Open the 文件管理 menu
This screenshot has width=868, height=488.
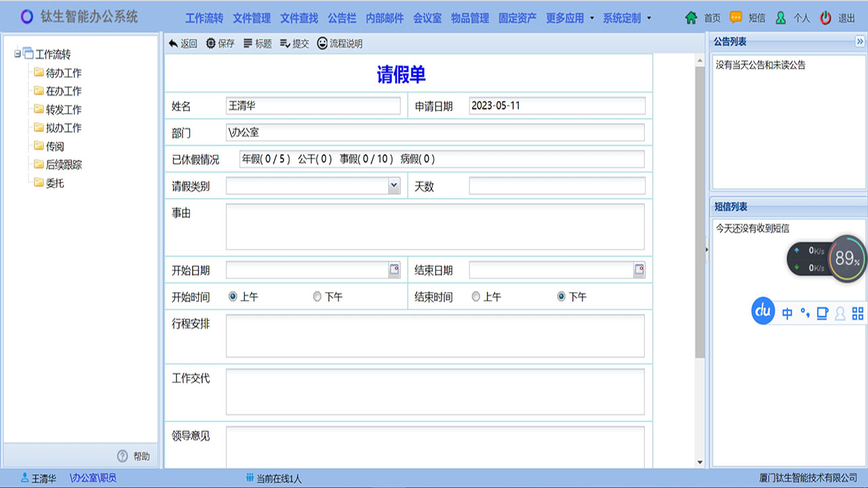coord(252,18)
